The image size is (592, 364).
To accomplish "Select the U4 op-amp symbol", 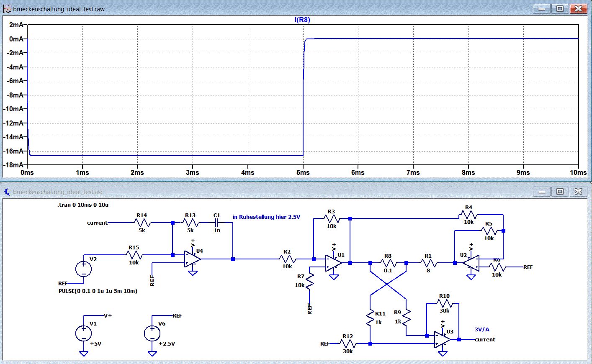I will click(x=192, y=259).
